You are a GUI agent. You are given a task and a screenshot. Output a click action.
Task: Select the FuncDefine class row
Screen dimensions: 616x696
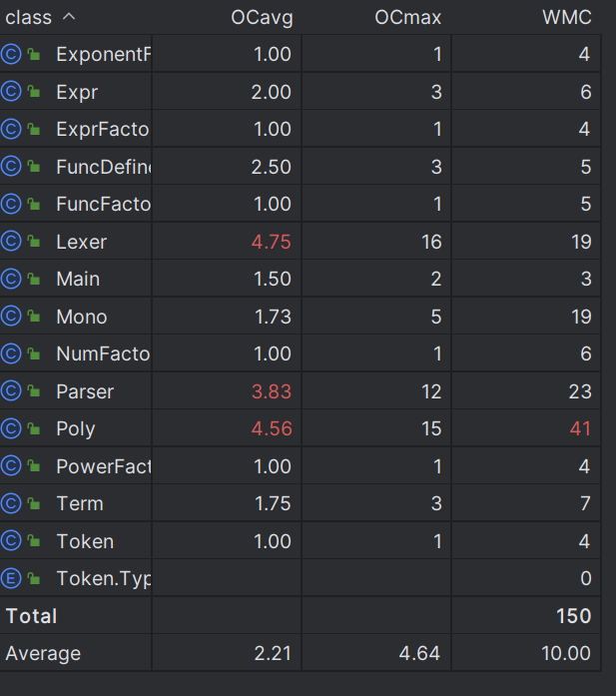point(301,167)
